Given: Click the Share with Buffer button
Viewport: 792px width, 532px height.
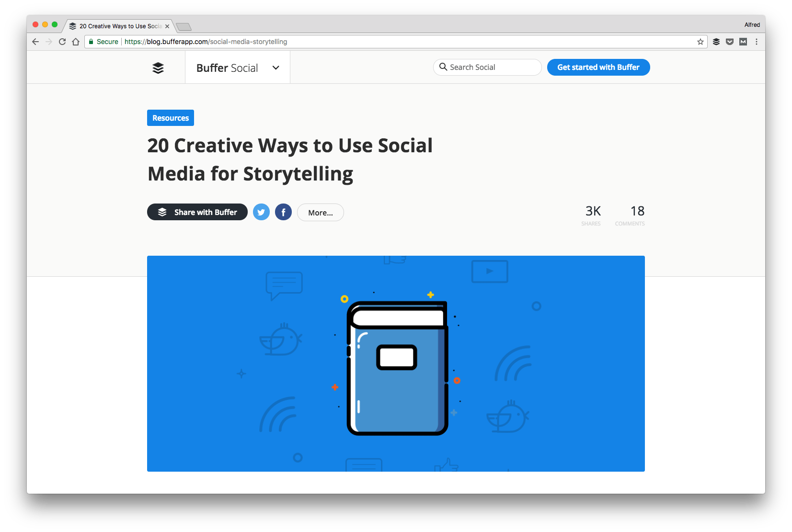Looking at the screenshot, I should [x=197, y=212].
